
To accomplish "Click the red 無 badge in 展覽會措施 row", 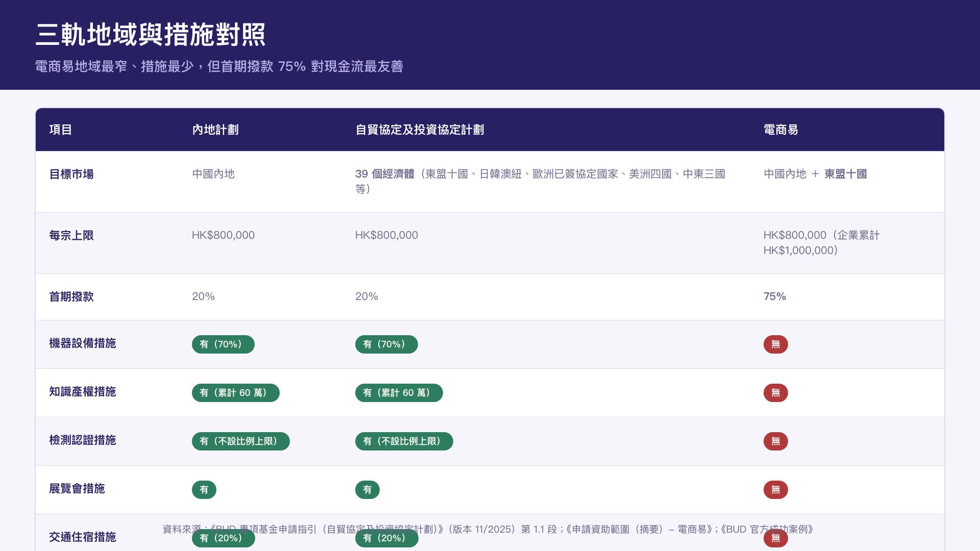I will 776,490.
